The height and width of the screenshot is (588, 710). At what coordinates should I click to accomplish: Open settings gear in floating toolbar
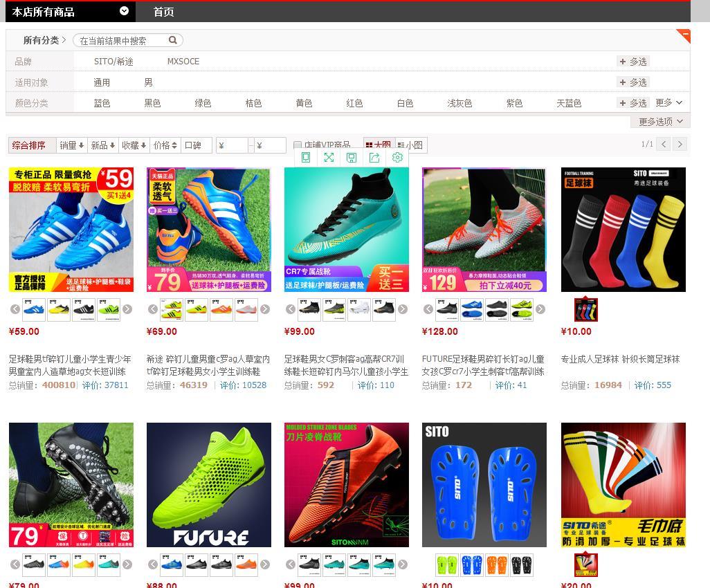(397, 158)
